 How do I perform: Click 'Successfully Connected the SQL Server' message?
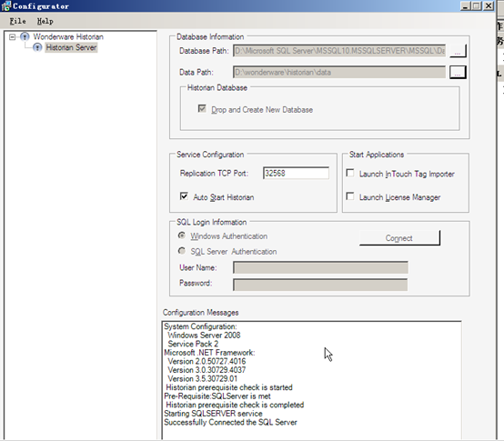click(x=230, y=423)
